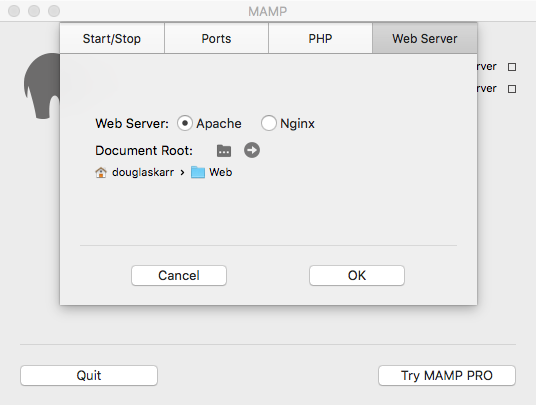The height and width of the screenshot is (405, 536).
Task: Click the Web folder name in path
Action: (x=220, y=172)
